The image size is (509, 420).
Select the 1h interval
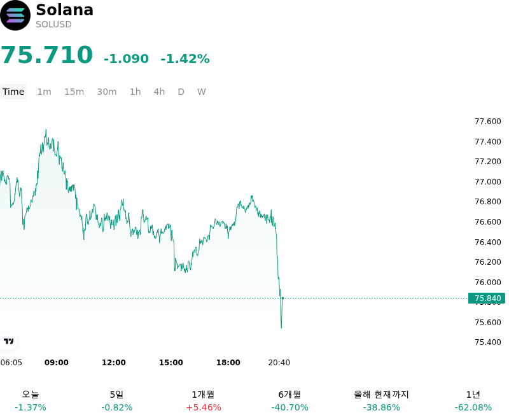coord(136,92)
